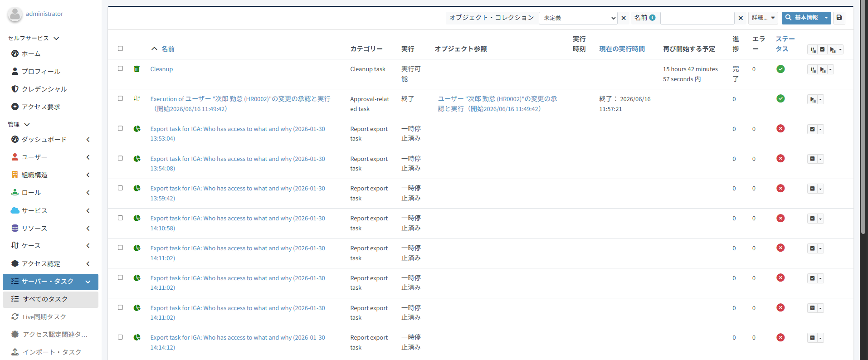Open the Cleanup task link
This screenshot has width=868, height=360.
(161, 69)
